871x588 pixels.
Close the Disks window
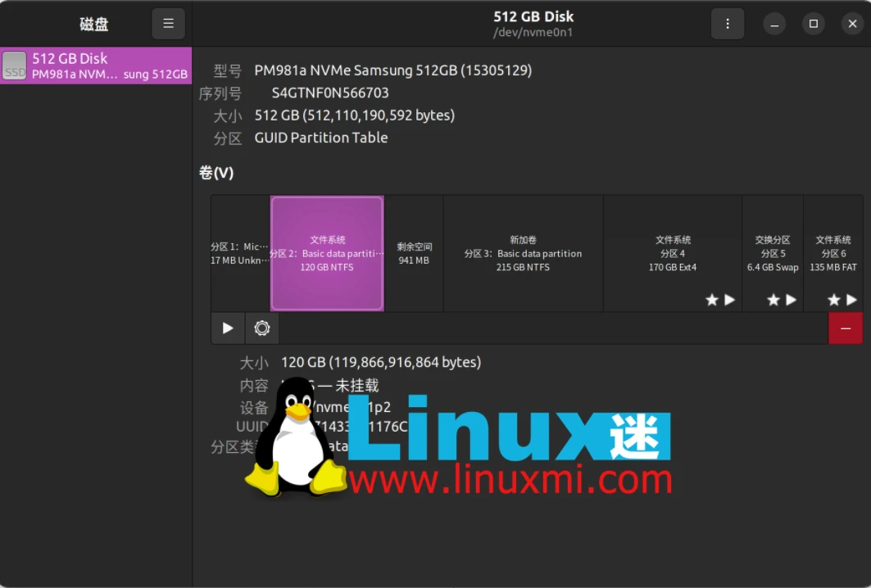pos(852,24)
